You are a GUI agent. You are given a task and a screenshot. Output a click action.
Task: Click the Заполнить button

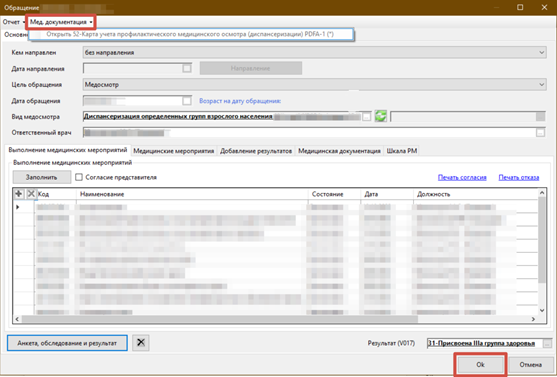42,177
